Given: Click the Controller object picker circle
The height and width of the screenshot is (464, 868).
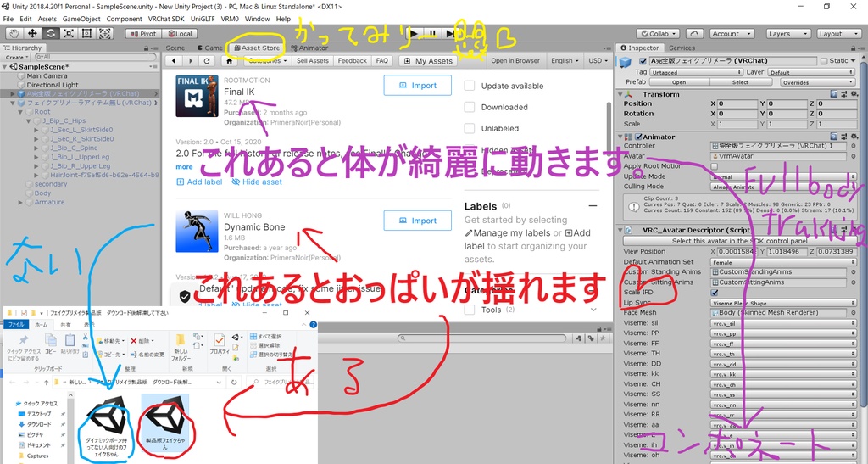Looking at the screenshot, I should point(854,146).
